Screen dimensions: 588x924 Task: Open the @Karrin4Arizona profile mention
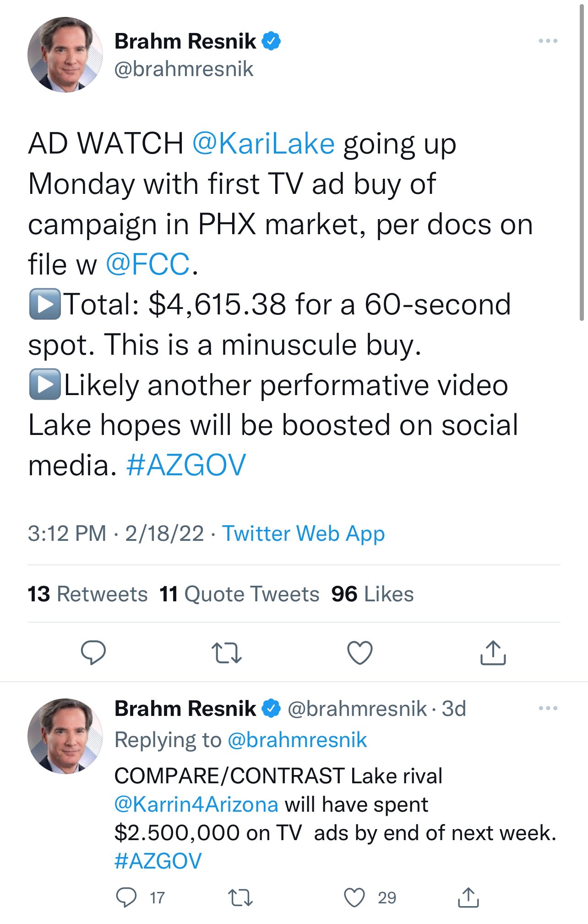point(196,804)
